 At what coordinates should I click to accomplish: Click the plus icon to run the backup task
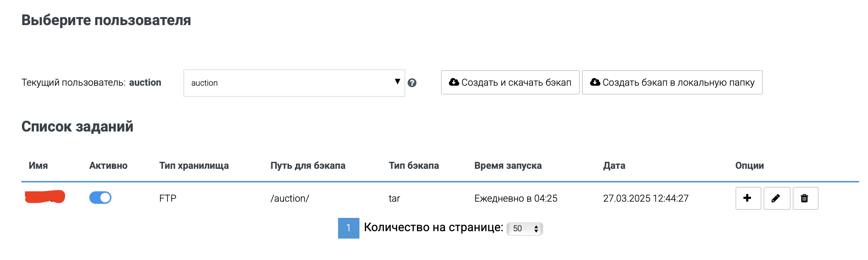(748, 198)
